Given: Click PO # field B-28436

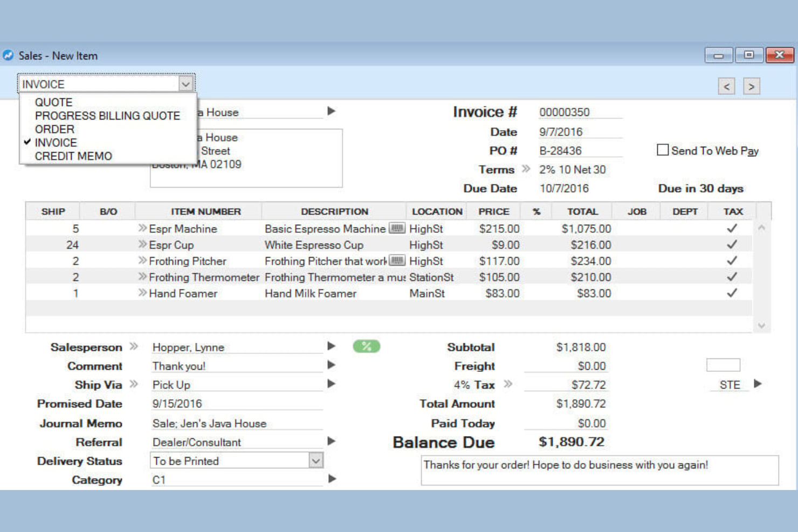Looking at the screenshot, I should pos(580,151).
